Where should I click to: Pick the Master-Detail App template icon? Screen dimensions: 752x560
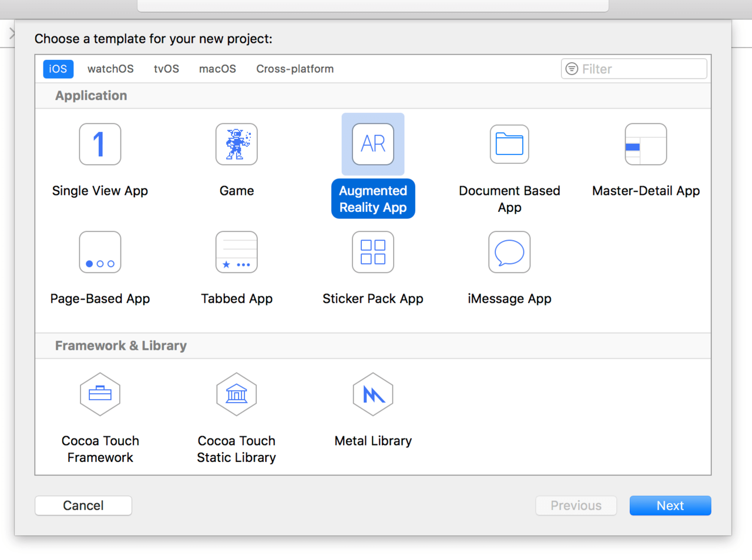(646, 144)
